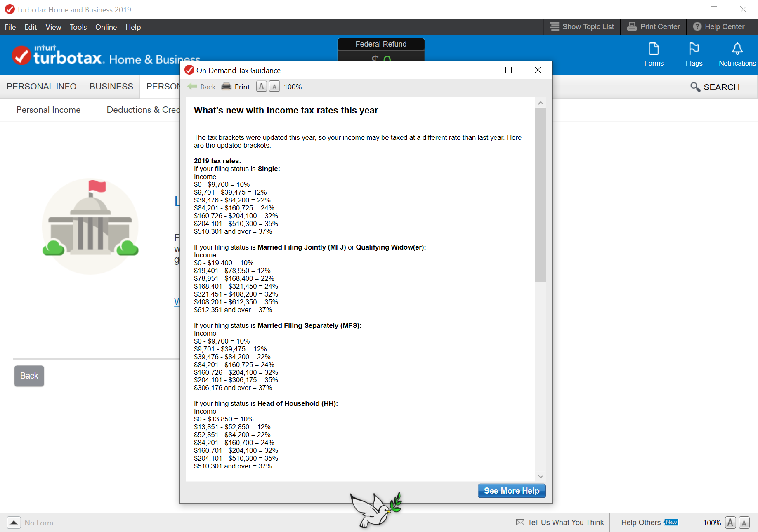Open Show Topic List
This screenshot has height=532, width=758.
582,27
